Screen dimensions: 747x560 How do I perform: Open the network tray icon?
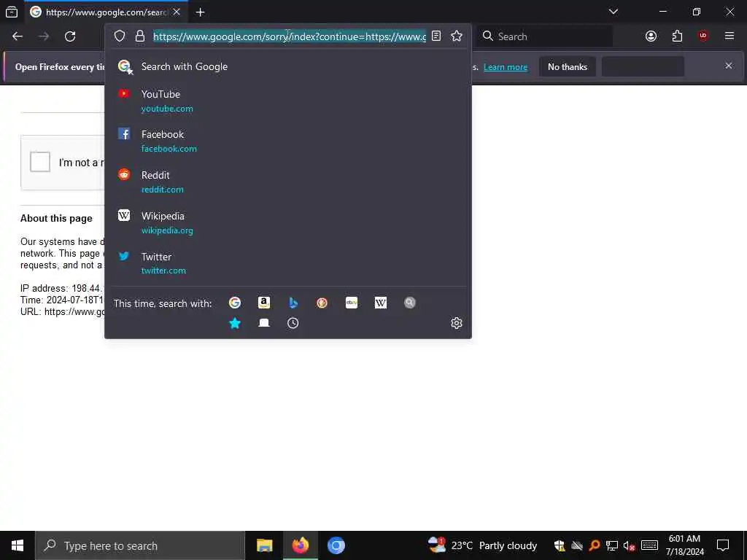[612, 545]
